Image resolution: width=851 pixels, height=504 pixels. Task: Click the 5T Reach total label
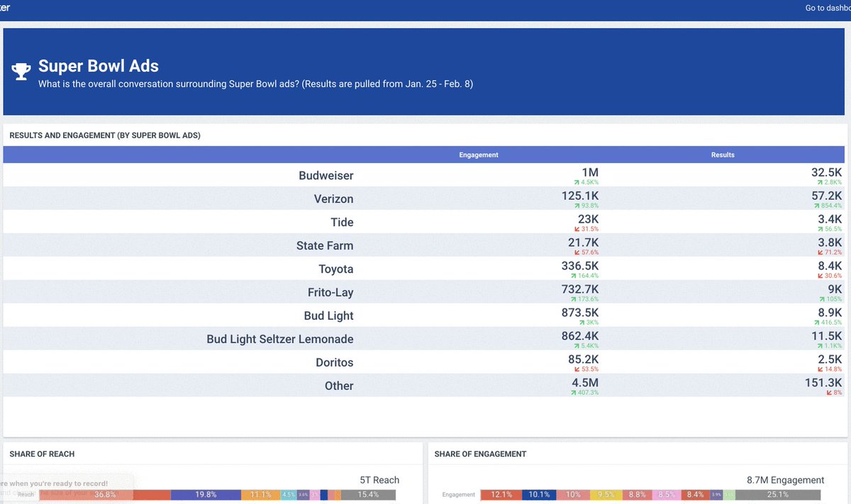click(379, 480)
